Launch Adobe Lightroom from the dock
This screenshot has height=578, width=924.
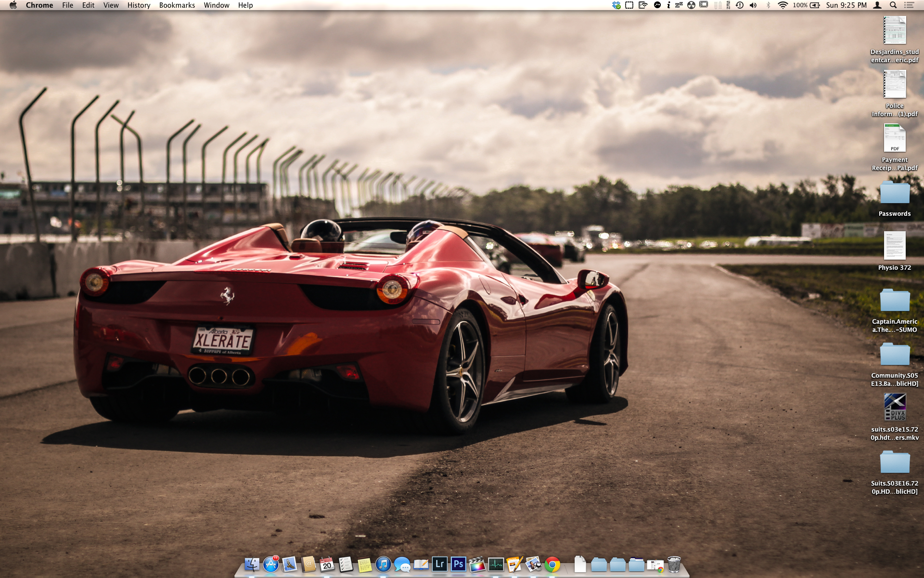coord(440,564)
